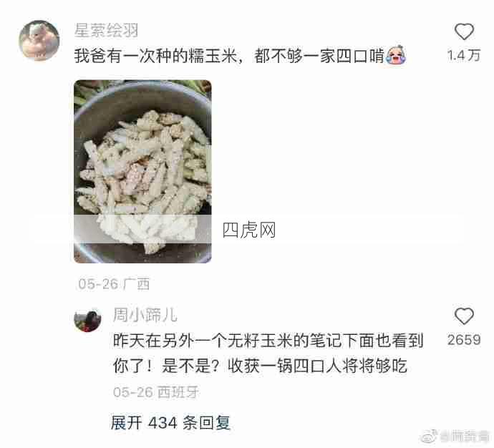Screen dimensions: 494x448
Task: Tap the 1.4万 like count
Action: tap(464, 55)
